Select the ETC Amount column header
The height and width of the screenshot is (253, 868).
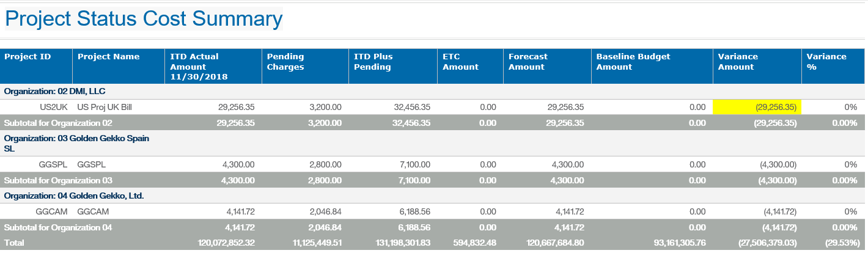[460, 62]
